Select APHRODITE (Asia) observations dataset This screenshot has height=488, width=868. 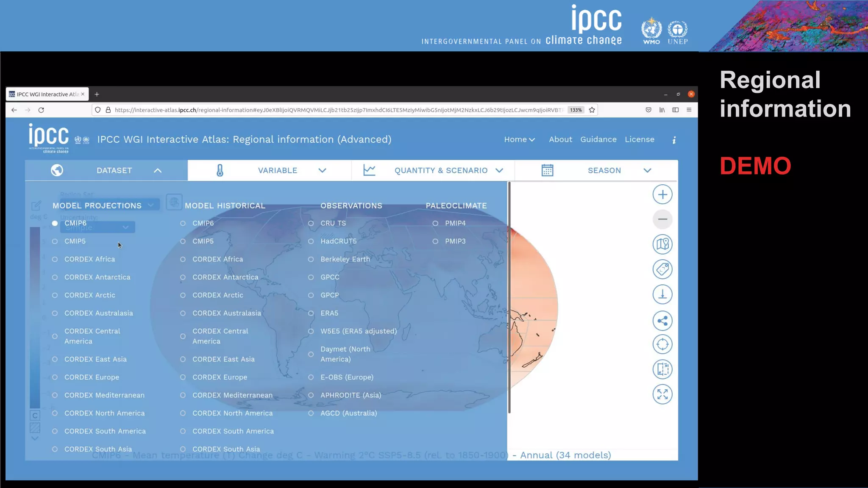pyautogui.click(x=344, y=395)
